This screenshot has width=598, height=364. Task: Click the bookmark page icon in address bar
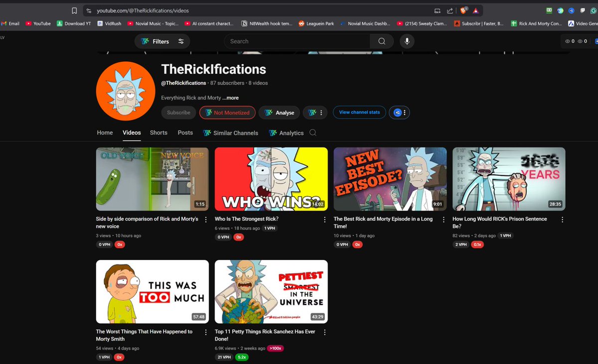[74, 10]
